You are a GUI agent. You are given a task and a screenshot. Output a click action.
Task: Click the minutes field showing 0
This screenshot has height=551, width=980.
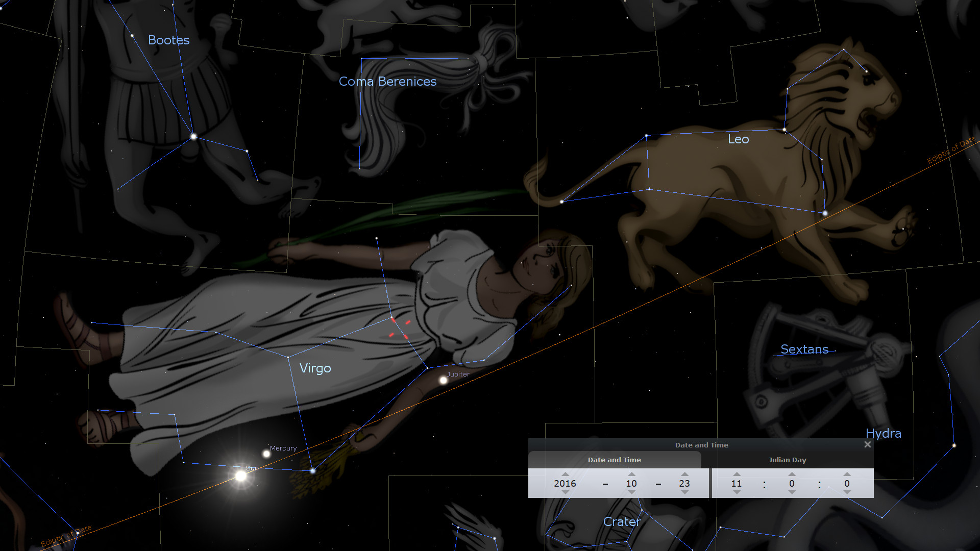(x=792, y=483)
